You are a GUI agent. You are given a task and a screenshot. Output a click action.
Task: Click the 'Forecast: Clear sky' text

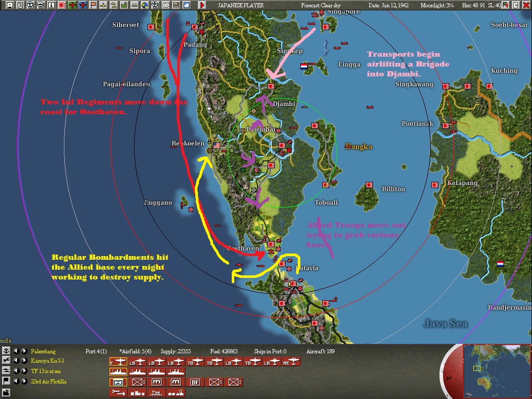tap(321, 5)
